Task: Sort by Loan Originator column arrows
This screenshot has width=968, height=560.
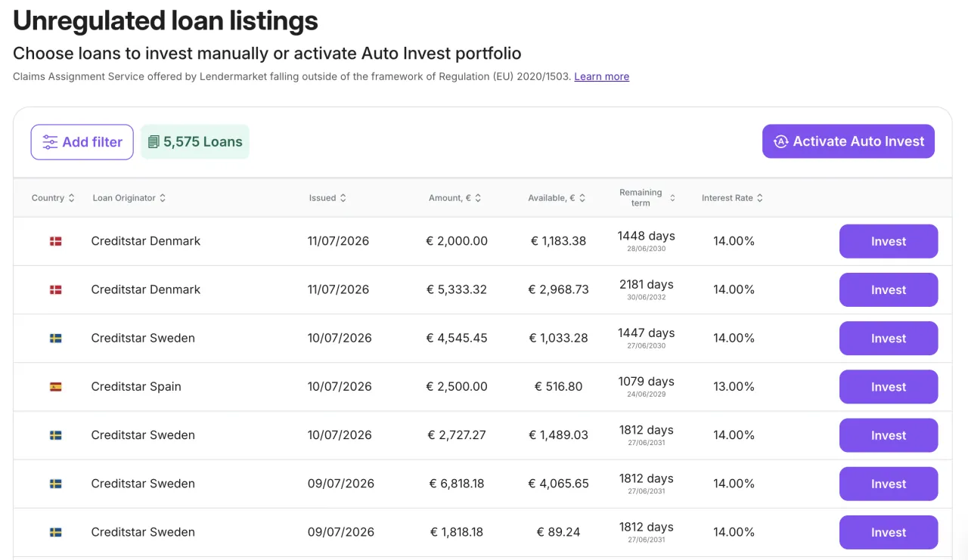Action: coord(163,198)
